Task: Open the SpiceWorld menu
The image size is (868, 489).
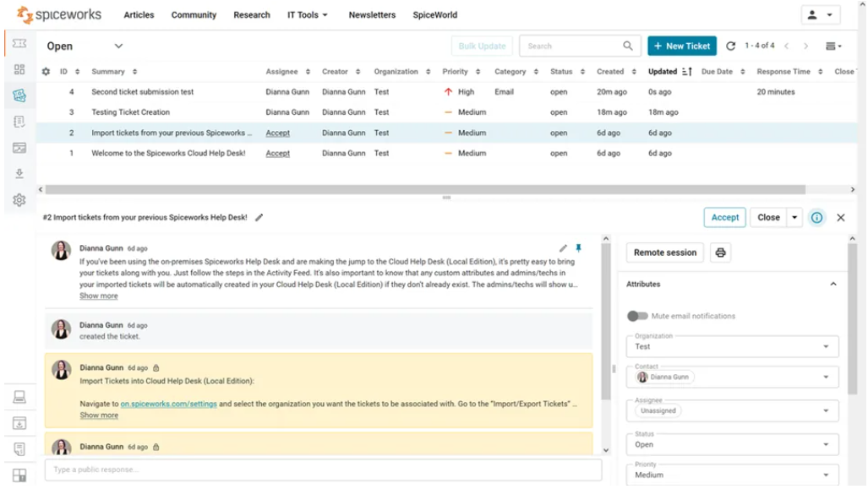Action: 435,15
